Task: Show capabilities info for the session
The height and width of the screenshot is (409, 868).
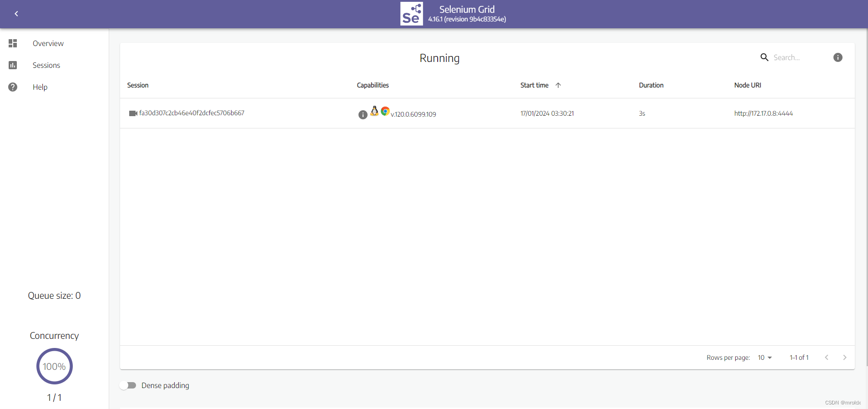Action: coord(363,115)
